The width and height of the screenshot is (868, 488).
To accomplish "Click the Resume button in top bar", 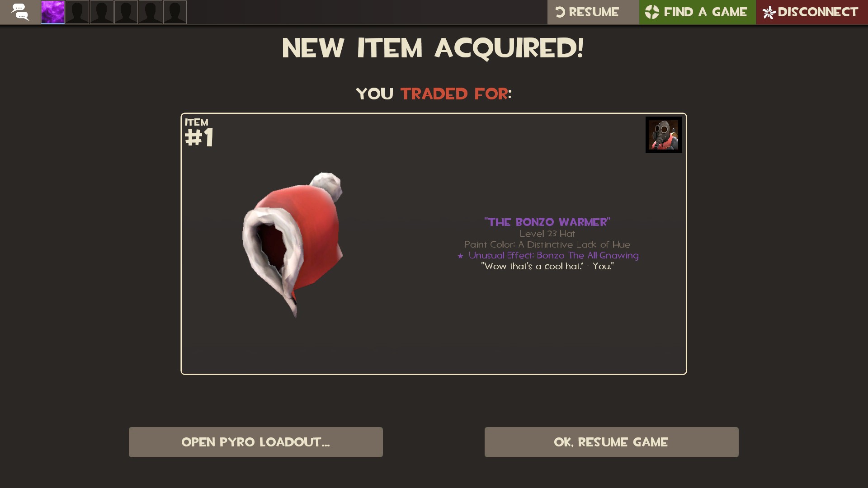I will [593, 12].
